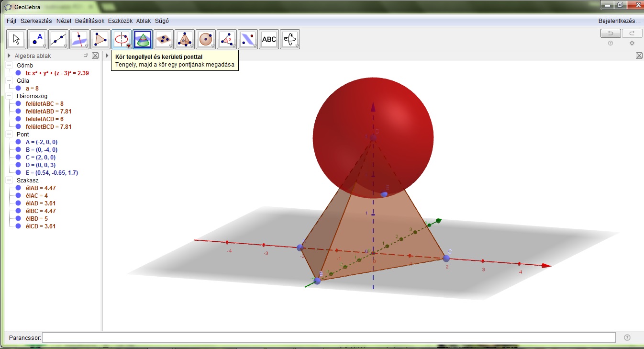Open the help icon below Undo

click(x=611, y=43)
